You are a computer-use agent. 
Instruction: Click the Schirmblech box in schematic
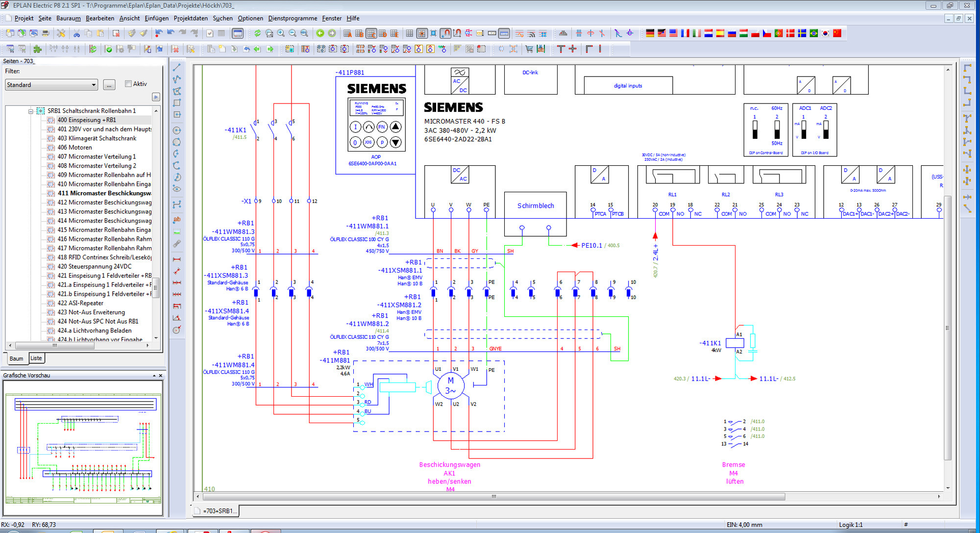coord(536,214)
